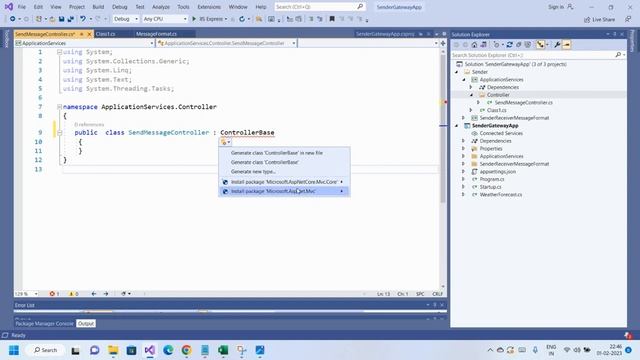Toggle the Preview Selected Items button
Image resolution: width=640 pixels, height=360 pixels.
coord(567,45)
